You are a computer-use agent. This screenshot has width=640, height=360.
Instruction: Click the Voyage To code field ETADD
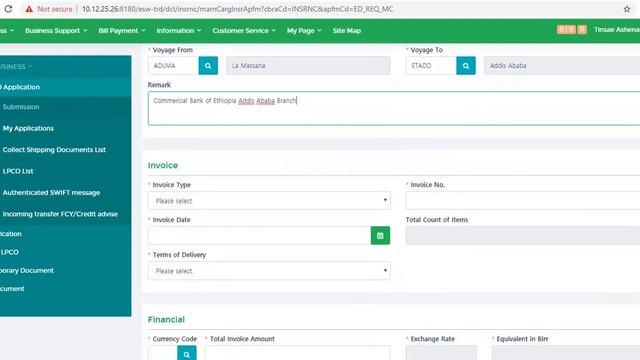click(431, 66)
